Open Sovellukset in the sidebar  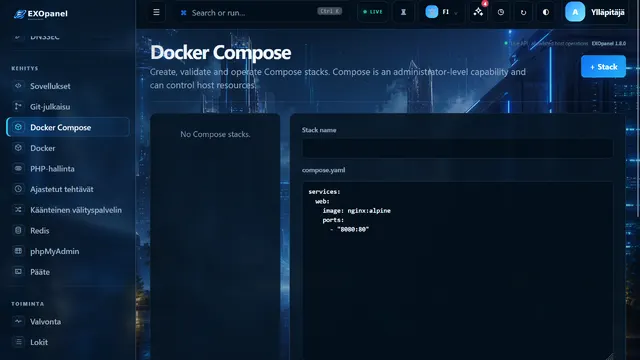coord(68,86)
